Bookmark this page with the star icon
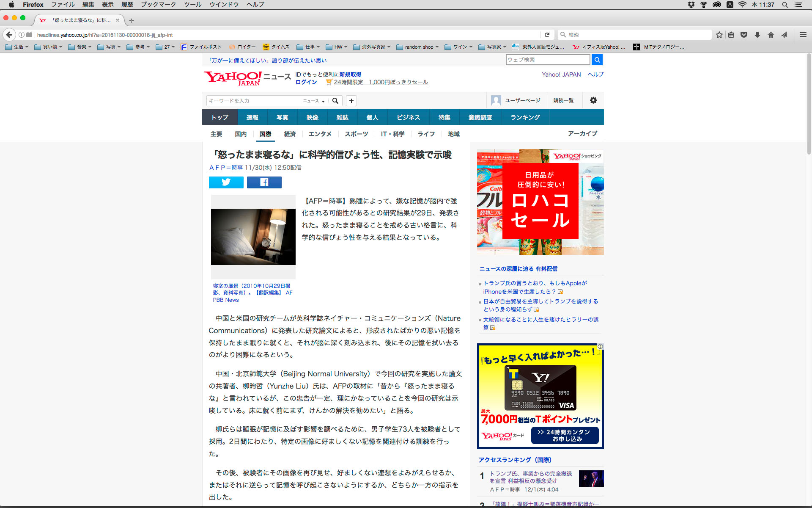This screenshot has width=812, height=508. [719, 35]
